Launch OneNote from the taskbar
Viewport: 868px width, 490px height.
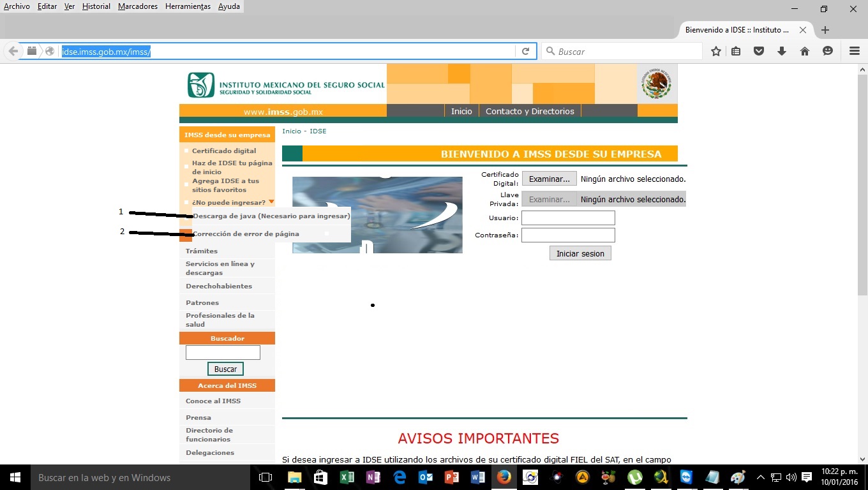(373, 477)
